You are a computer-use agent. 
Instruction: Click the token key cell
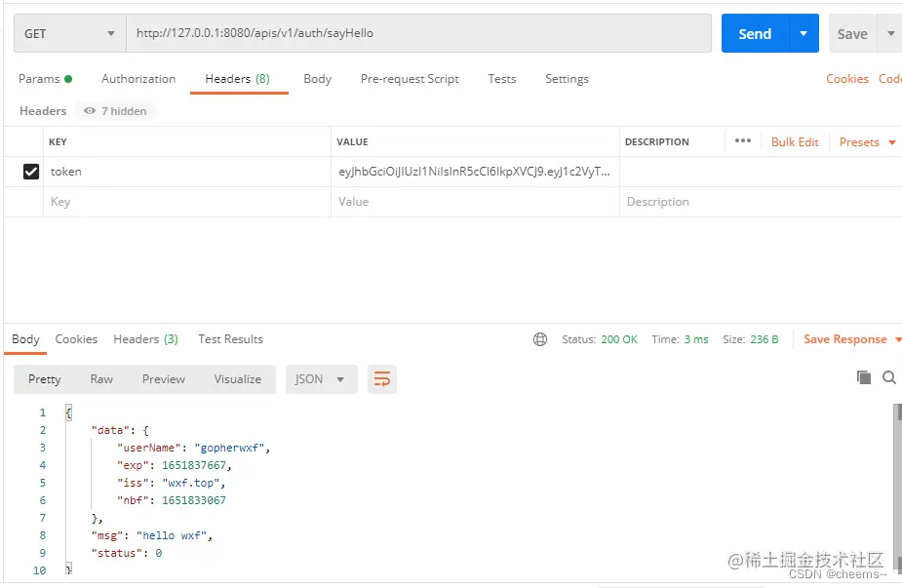tap(187, 172)
